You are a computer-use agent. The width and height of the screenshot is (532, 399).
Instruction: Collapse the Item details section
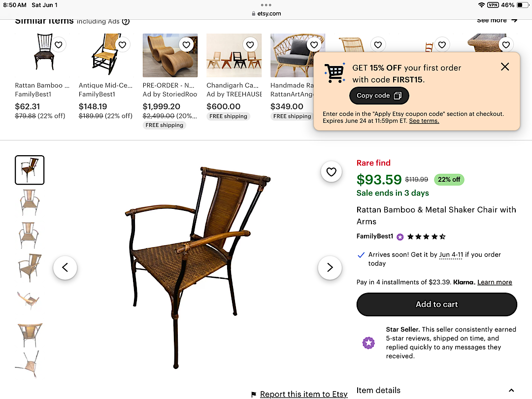511,391
